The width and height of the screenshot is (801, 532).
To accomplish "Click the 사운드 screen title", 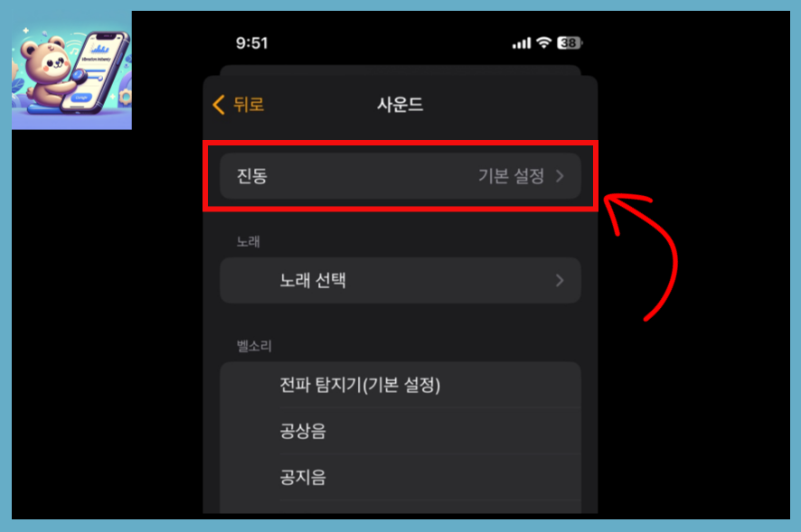I will pyautogui.click(x=400, y=105).
